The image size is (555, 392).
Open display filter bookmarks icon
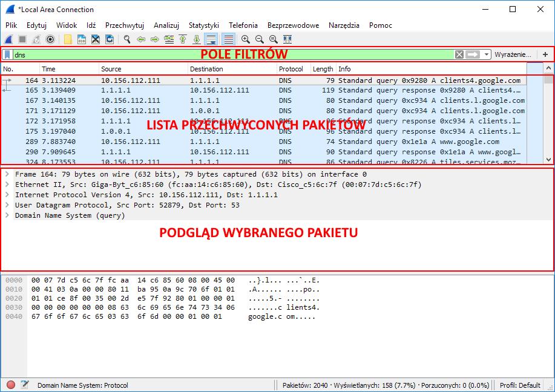(x=7, y=54)
